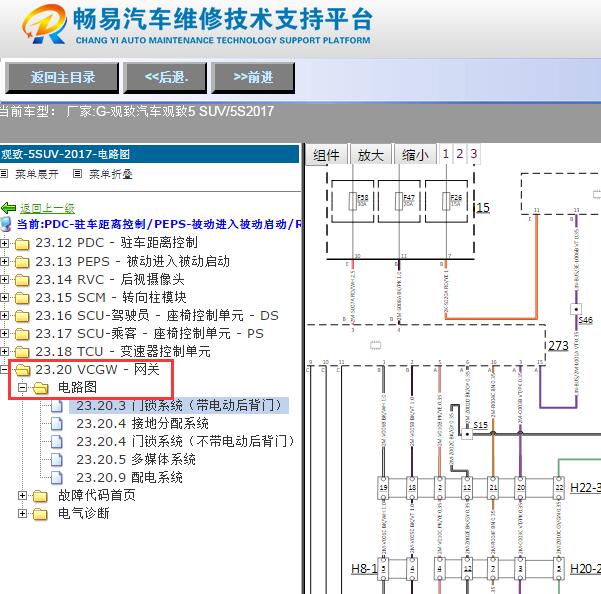601x594 pixels.
Task: Open the 返回上一级 link
Action: [47, 208]
